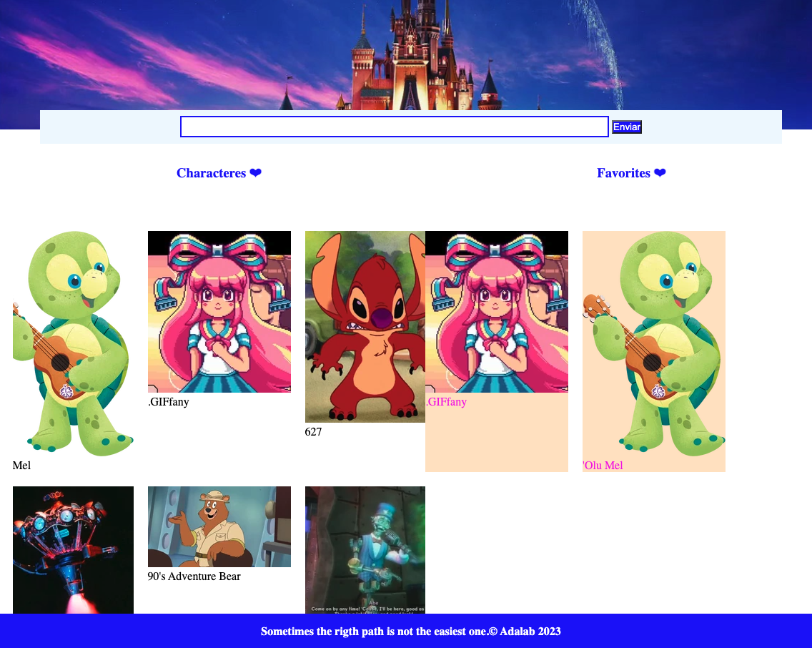This screenshot has width=812, height=648.
Task: Click the pink ''Olu Mel' favorite name
Action: (603, 465)
